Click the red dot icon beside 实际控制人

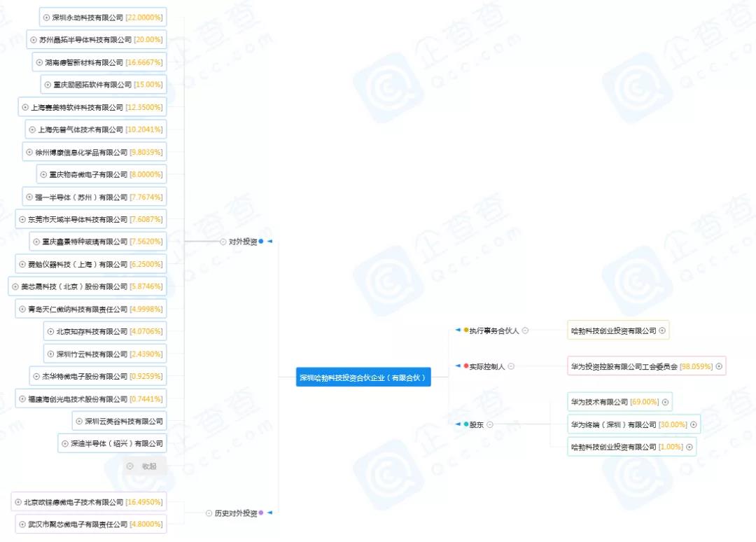click(464, 366)
